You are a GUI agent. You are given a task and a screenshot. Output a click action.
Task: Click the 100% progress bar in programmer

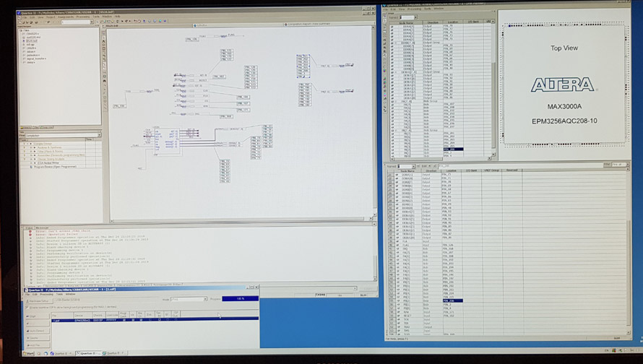coord(241,298)
